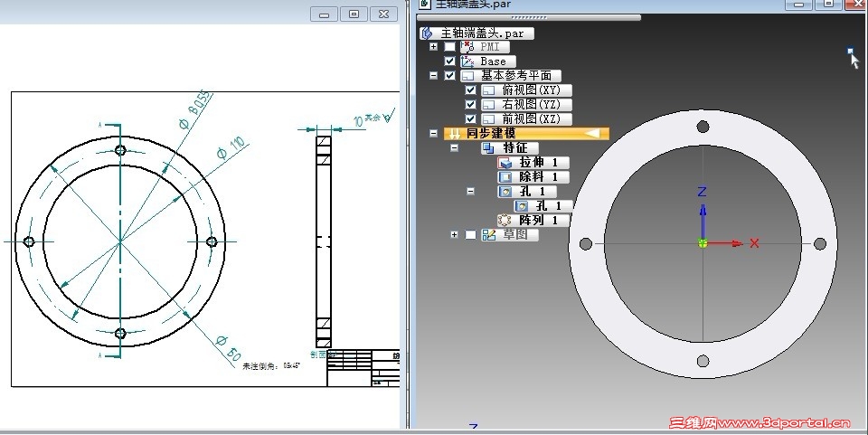
Task: Select the 右视图(YZ) label
Action: click(532, 104)
